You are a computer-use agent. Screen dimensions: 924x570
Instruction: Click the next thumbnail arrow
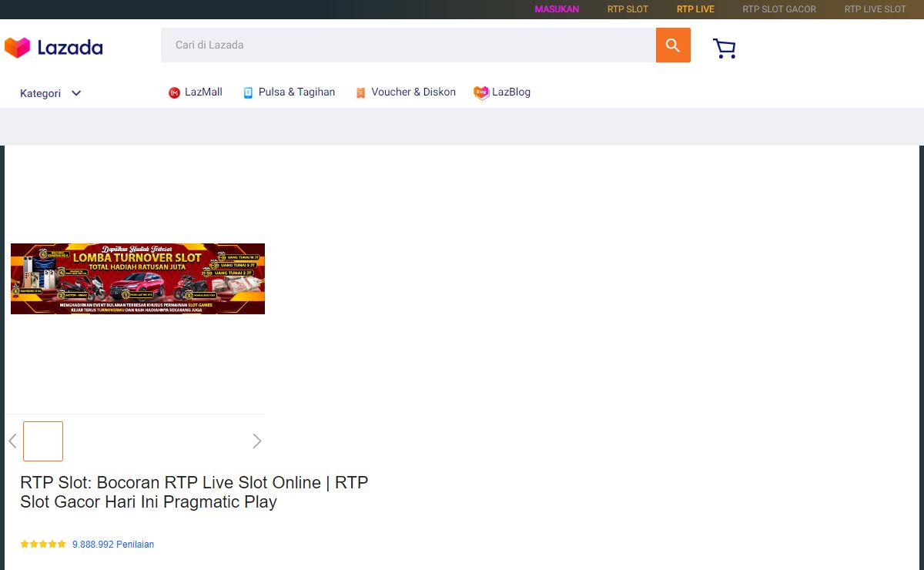[x=257, y=441]
